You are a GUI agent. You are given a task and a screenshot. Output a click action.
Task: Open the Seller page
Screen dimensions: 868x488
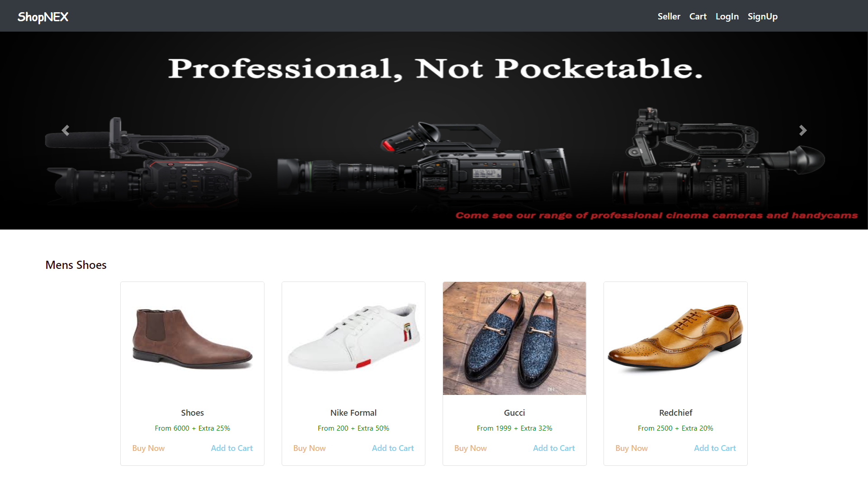[x=669, y=16]
